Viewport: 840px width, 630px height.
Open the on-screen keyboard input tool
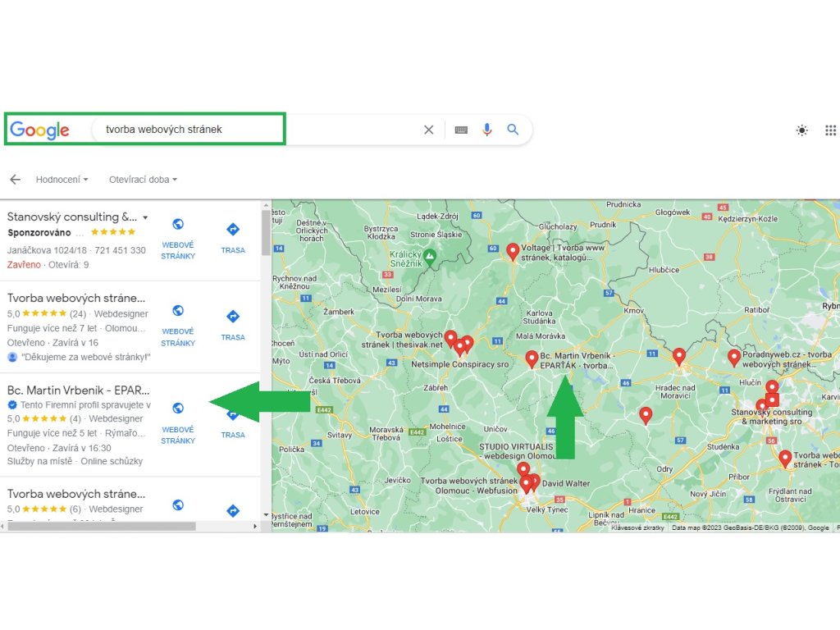click(461, 130)
